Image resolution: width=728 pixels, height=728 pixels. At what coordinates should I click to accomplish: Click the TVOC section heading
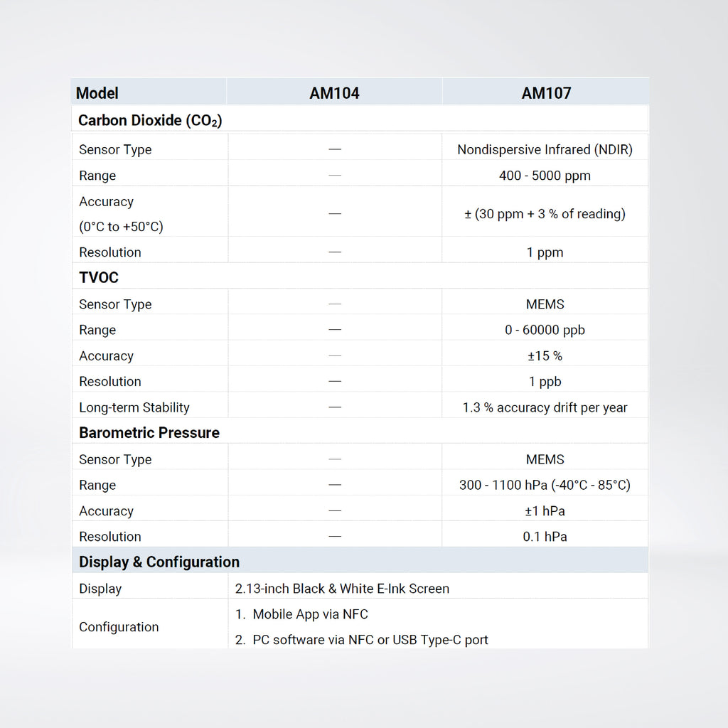click(x=99, y=278)
